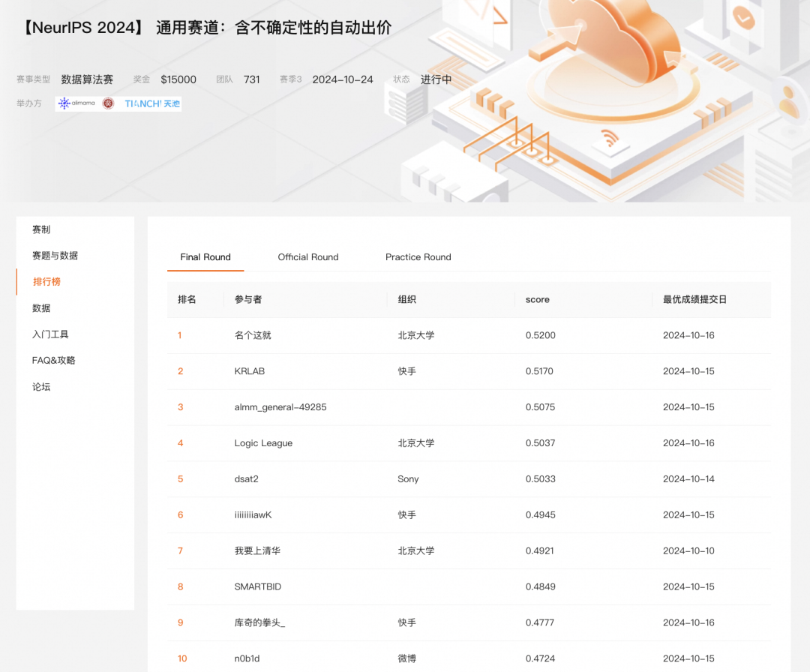This screenshot has width=810, height=672.
Task: Select participant almm_general-49285
Action: pos(280,407)
